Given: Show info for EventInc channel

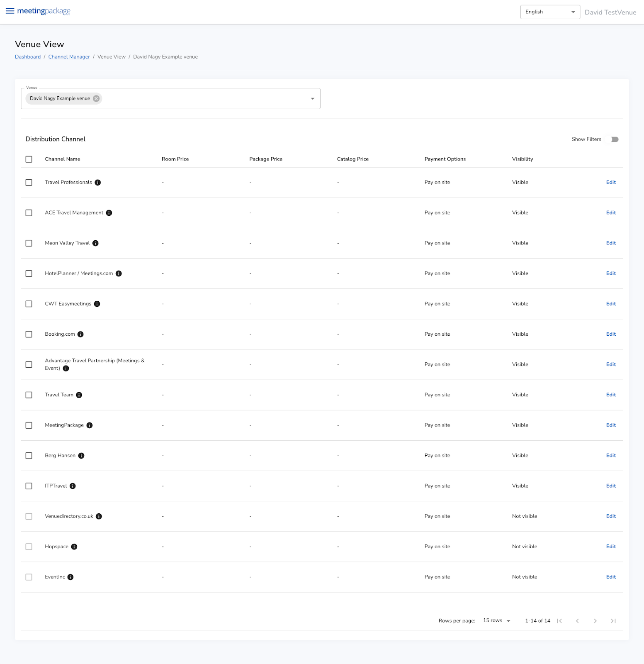Looking at the screenshot, I should tap(70, 577).
